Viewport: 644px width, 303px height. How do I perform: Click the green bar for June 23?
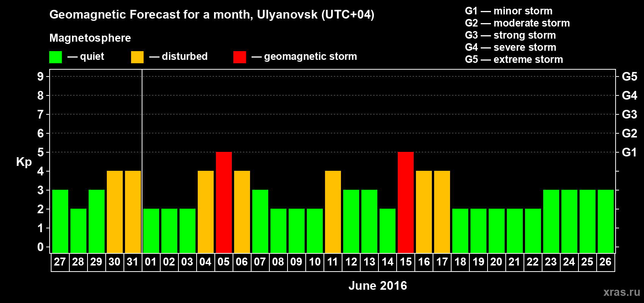point(551,222)
